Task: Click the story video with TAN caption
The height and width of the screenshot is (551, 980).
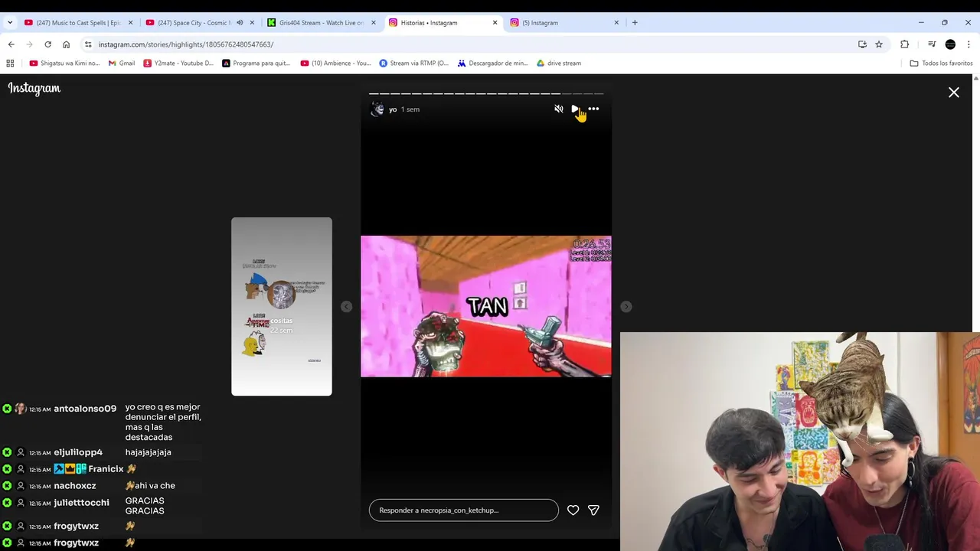Action: click(x=486, y=306)
